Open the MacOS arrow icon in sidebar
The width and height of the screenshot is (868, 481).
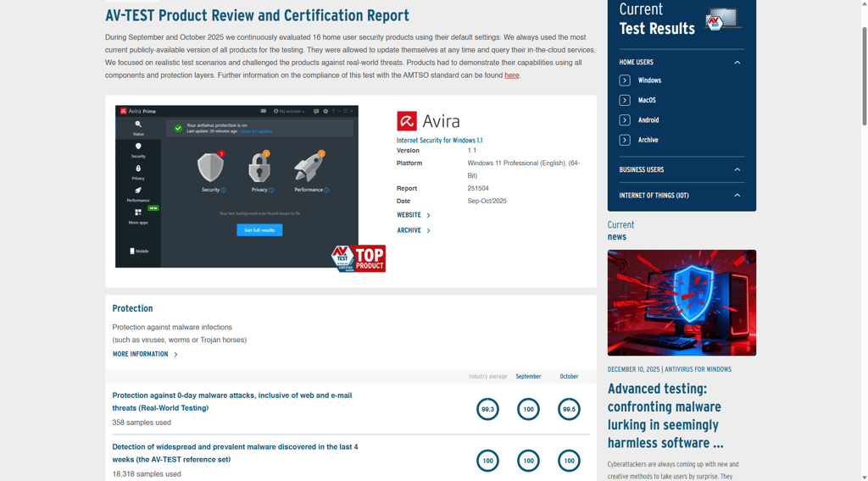[x=625, y=100]
